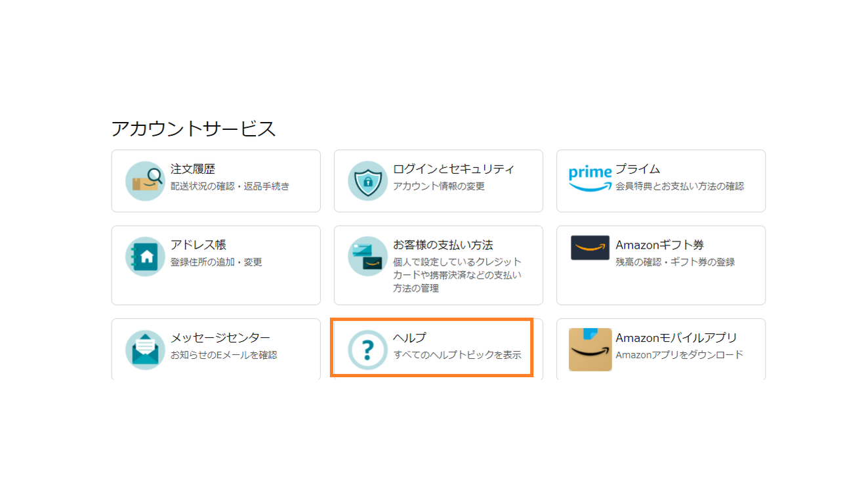Go to お客様の支払い方法

pos(443,245)
